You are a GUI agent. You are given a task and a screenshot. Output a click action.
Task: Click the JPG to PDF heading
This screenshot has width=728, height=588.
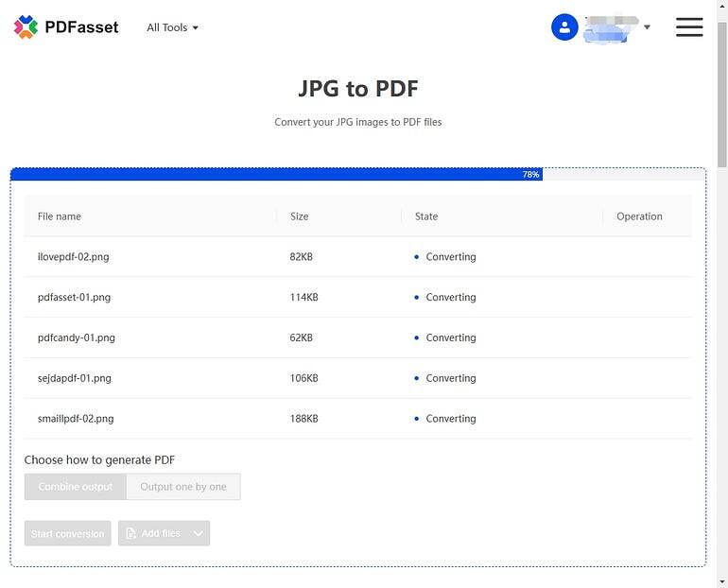coord(358,88)
